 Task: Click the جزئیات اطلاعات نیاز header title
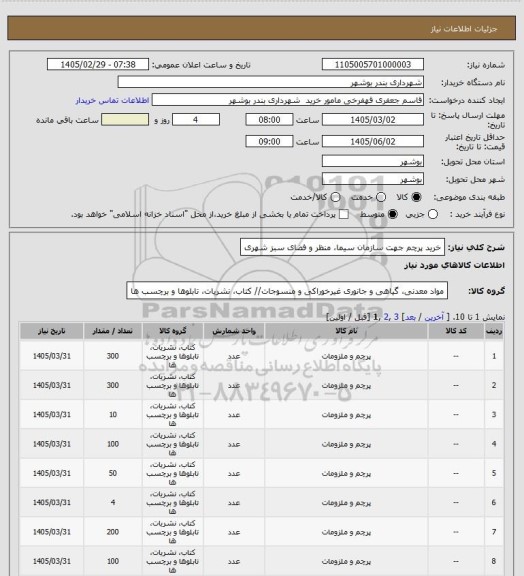464,29
